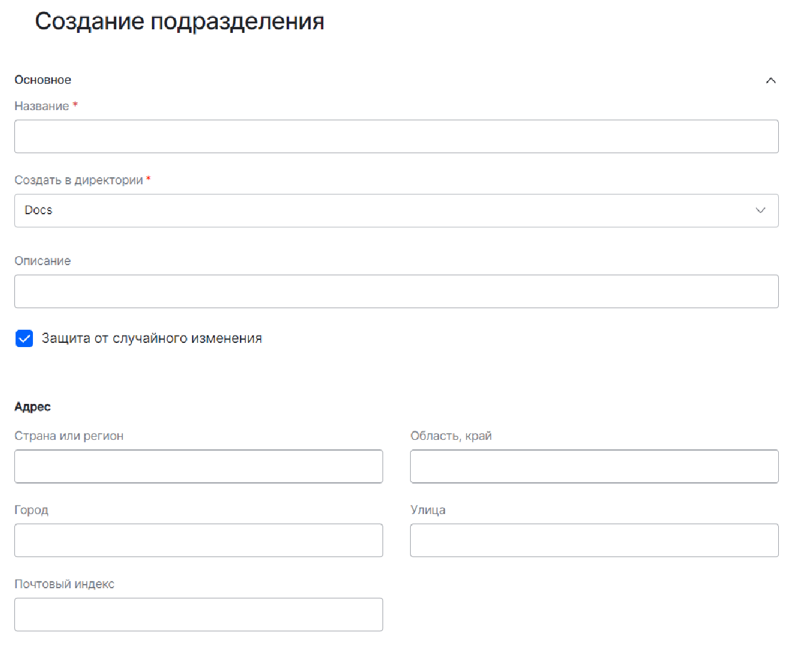Uncheck the Защита от случайного изменения checkbox
The image size is (795, 672).
[24, 339]
